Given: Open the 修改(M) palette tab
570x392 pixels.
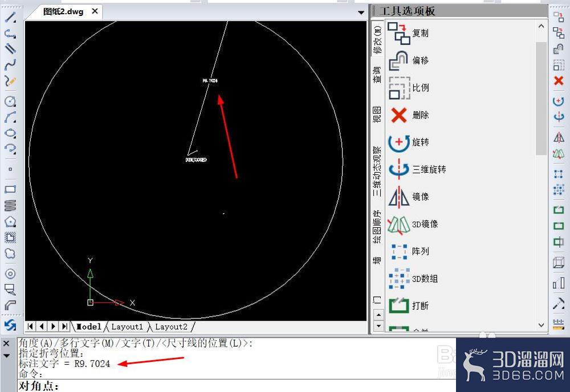Looking at the screenshot, I should (378, 39).
